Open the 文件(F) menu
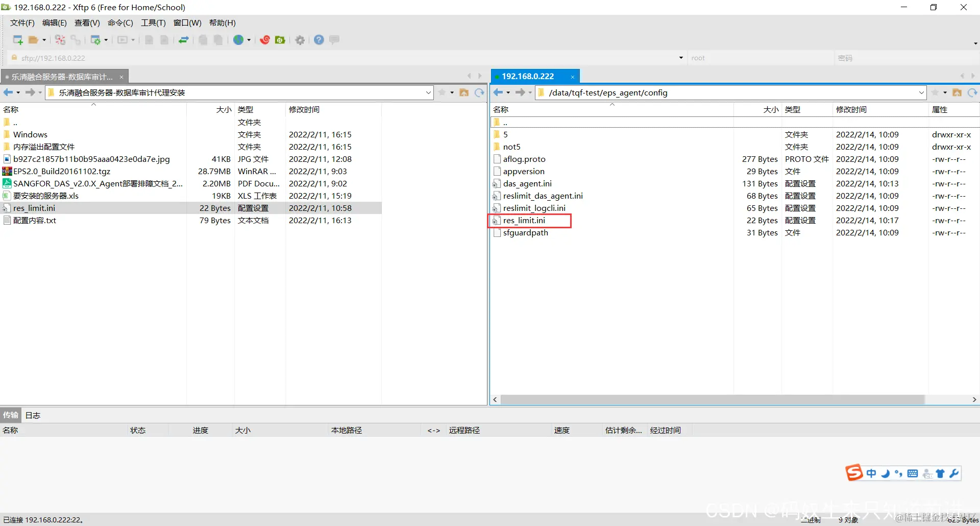 click(22, 23)
